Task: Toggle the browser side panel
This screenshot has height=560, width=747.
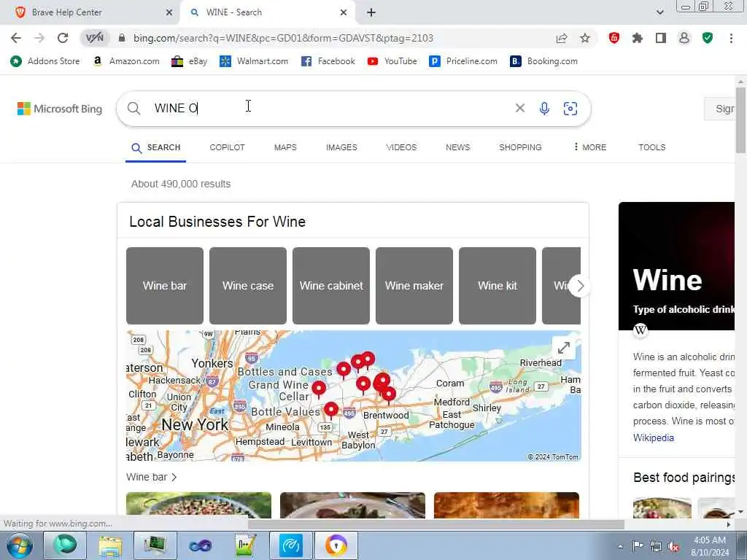Action: point(661,38)
